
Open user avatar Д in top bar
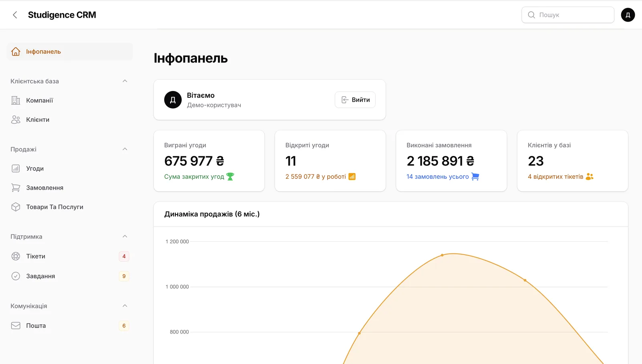click(628, 15)
